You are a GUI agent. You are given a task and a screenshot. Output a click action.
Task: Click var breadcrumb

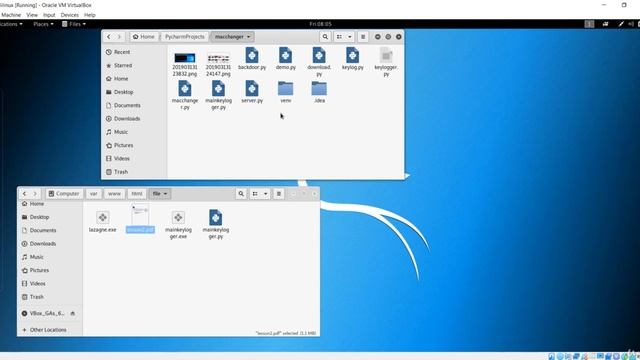pyautogui.click(x=93, y=193)
